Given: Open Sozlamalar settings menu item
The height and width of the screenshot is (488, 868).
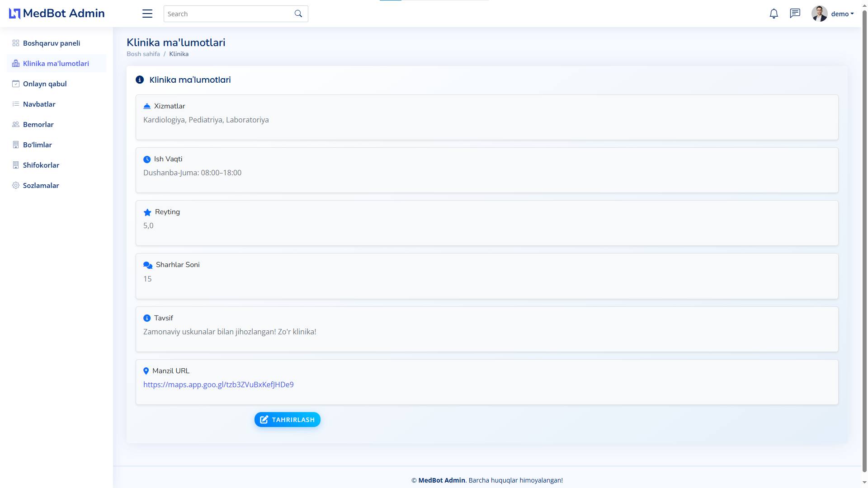Looking at the screenshot, I should coord(41,186).
